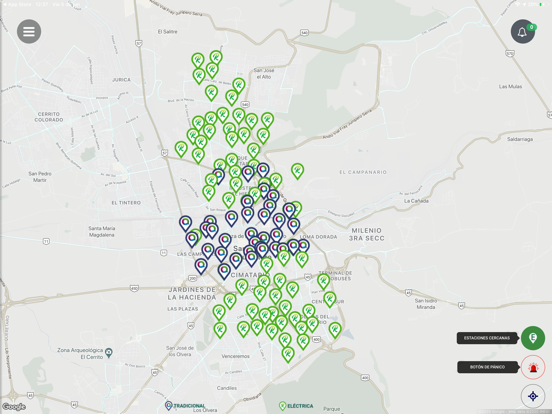Tap the TRADICIONAL legend label
The height and width of the screenshot is (414, 552).
[189, 406]
